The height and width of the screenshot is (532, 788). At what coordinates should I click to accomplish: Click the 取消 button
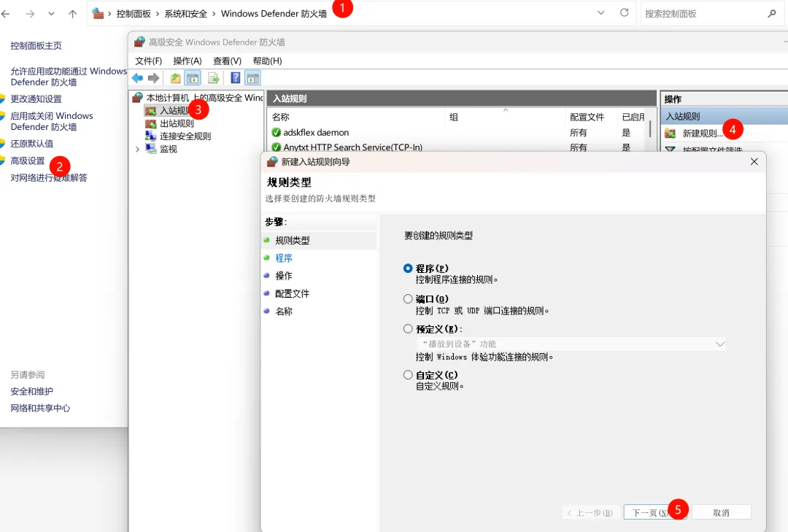click(x=721, y=512)
